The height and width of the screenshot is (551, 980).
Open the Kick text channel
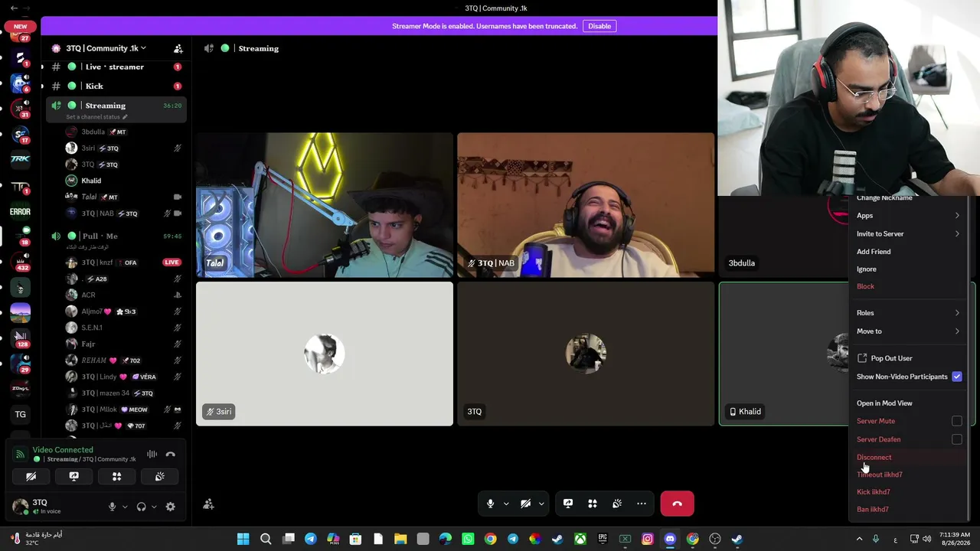click(x=116, y=86)
